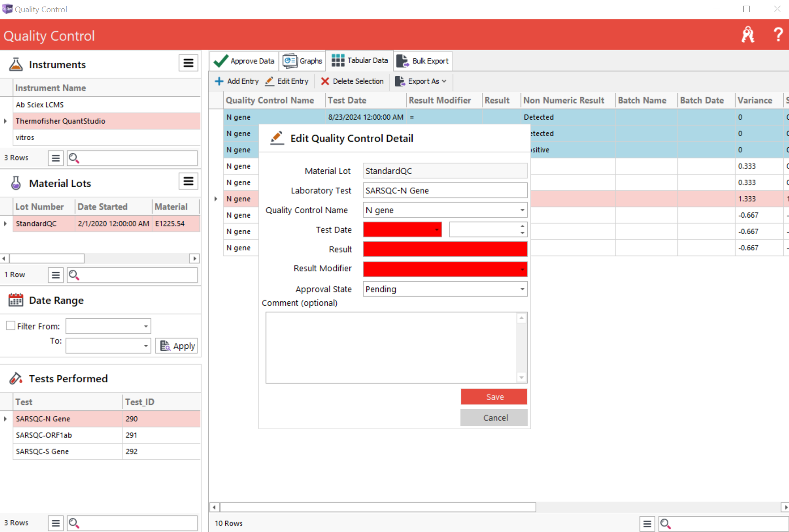Click the Delete Selection red X icon
The width and height of the screenshot is (789, 532).
[325, 81]
